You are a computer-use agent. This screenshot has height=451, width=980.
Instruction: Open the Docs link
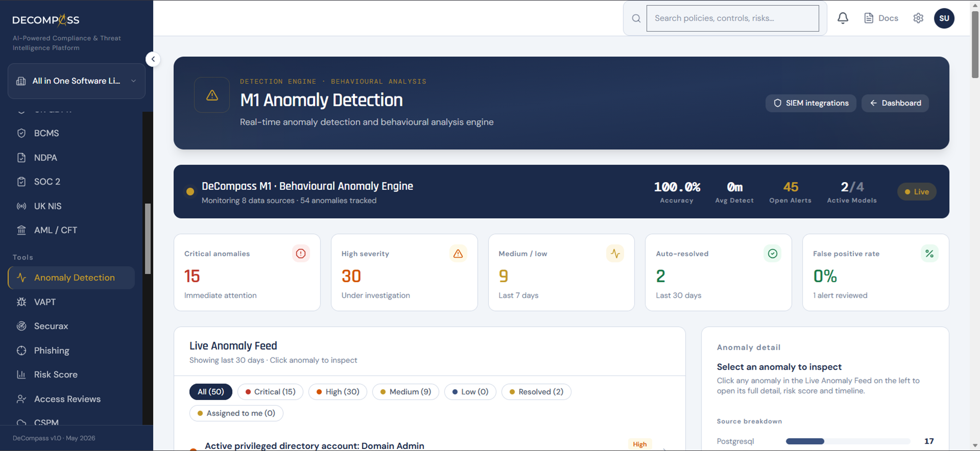(x=881, y=18)
